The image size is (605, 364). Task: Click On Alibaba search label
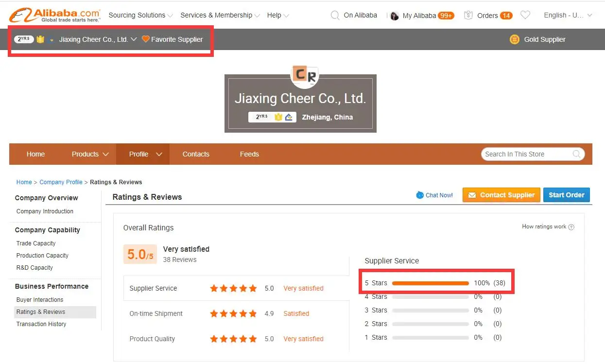tap(360, 15)
